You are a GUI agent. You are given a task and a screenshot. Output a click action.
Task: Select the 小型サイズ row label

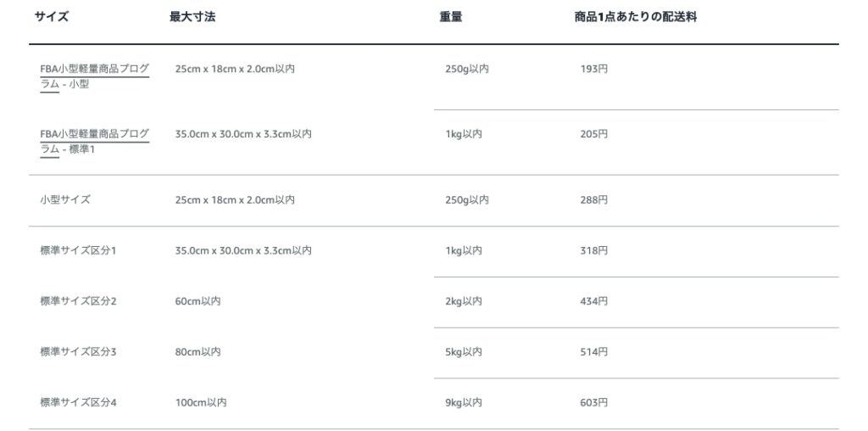[65, 200]
